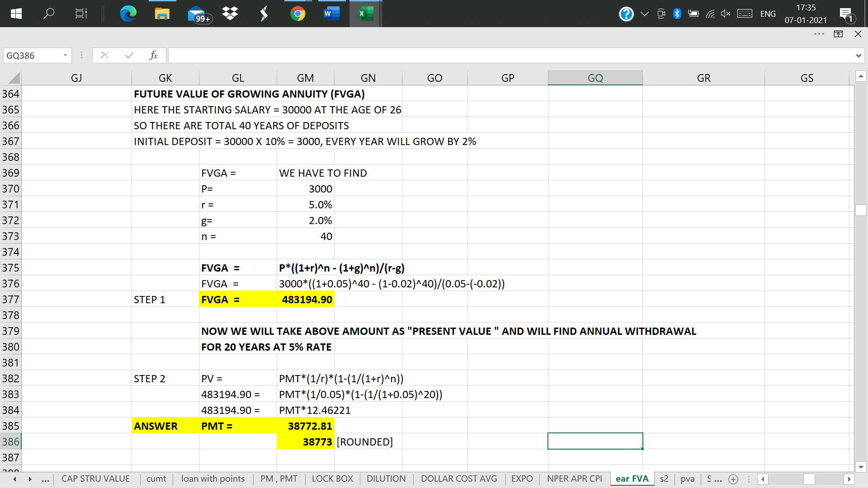Select yellow rounded 38773 cell
The height and width of the screenshot is (488, 868).
(305, 441)
